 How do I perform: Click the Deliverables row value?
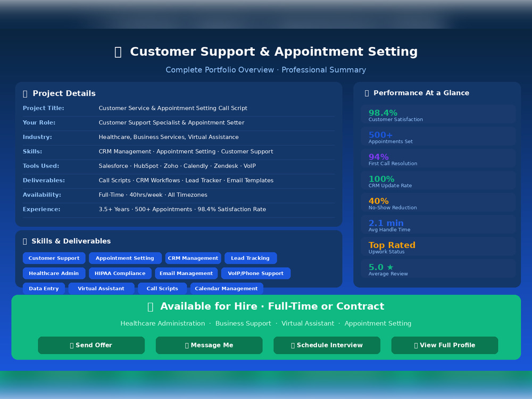186,180
